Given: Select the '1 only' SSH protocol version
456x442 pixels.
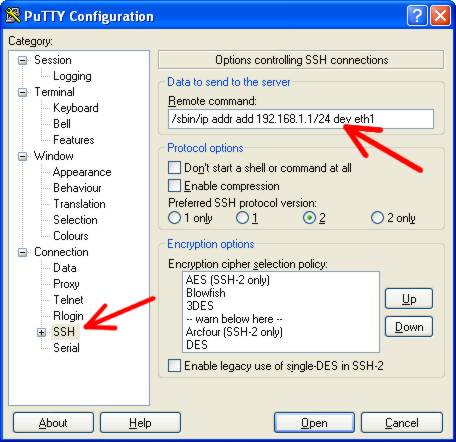Looking at the screenshot, I should [x=174, y=218].
